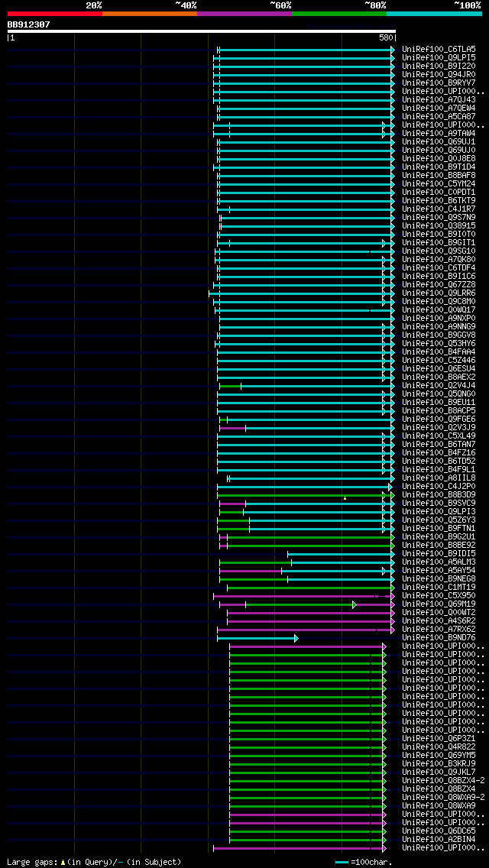The height and width of the screenshot is (868, 489).
Task: Select the UniRef100_Q5Z6Y3 label
Action: pos(439,520)
